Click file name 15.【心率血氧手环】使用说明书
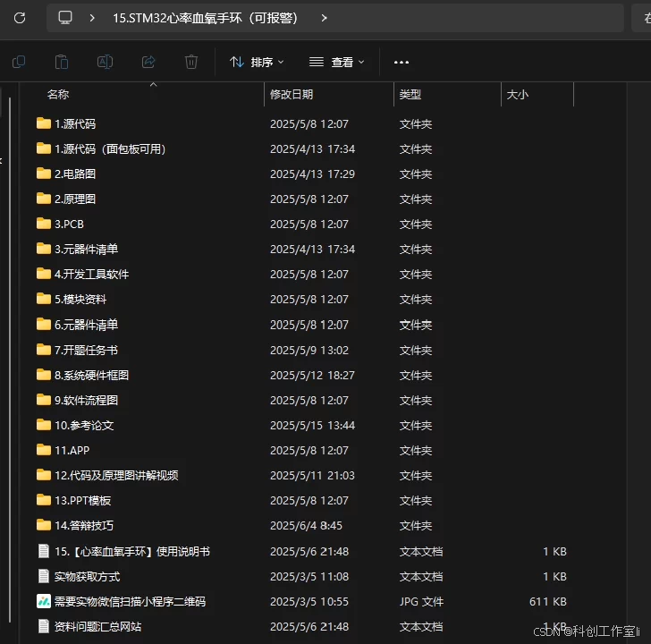The height and width of the screenshot is (644, 651). coord(132,551)
